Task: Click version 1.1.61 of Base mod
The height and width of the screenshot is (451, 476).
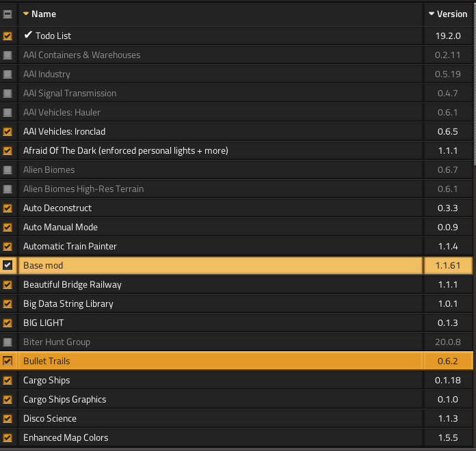Action: [448, 265]
